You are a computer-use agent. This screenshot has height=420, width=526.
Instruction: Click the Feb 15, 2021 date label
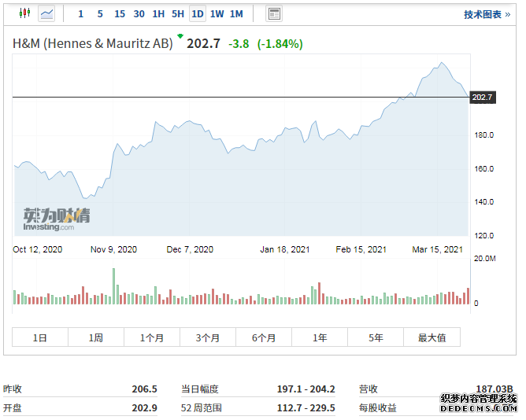pyautogui.click(x=361, y=249)
